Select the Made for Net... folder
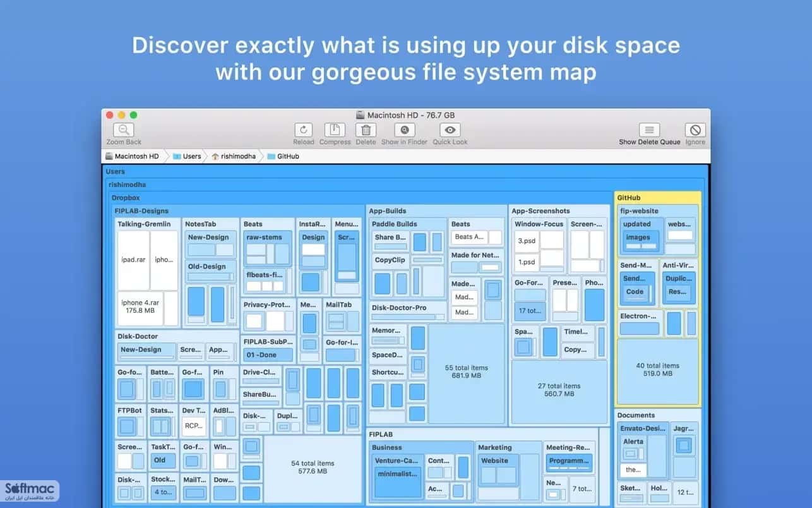The height and width of the screenshot is (508, 812). tap(476, 255)
